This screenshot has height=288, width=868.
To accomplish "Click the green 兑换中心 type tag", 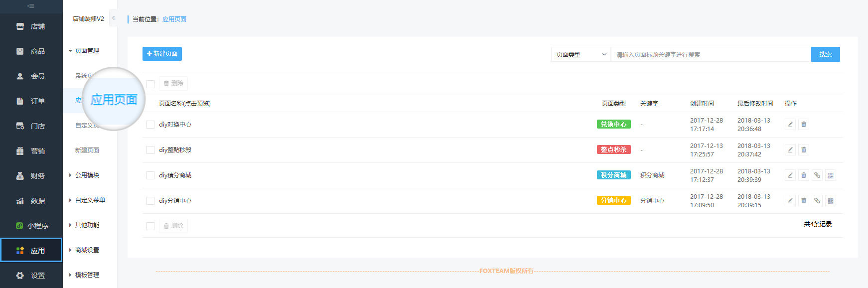I will click(613, 125).
